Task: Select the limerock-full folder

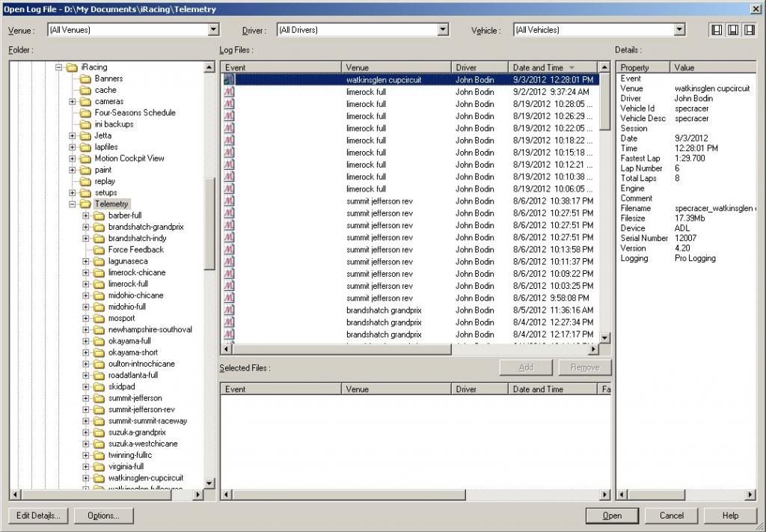Action: (128, 284)
